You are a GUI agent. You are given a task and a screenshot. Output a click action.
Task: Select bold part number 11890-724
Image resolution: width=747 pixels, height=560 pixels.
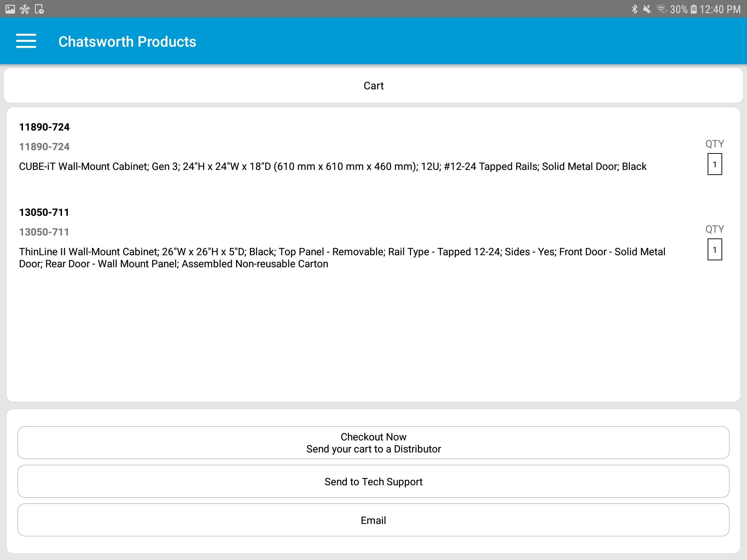click(x=44, y=127)
